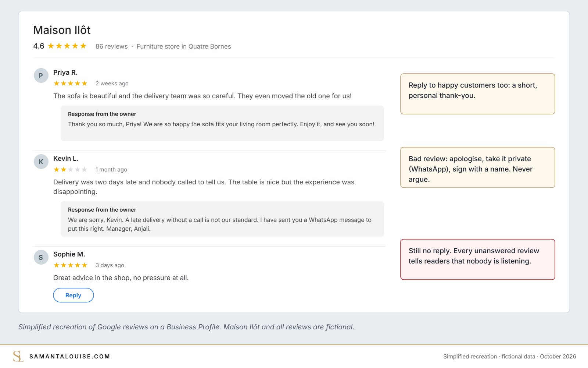
Task: Open Sophie M.'s profile avatar
Action: click(x=41, y=257)
